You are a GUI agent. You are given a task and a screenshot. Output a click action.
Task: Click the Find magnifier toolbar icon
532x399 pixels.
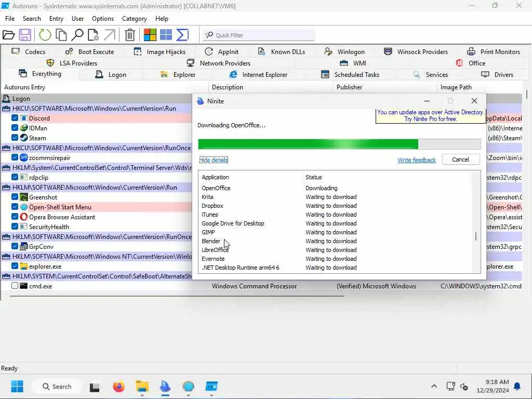click(x=77, y=35)
